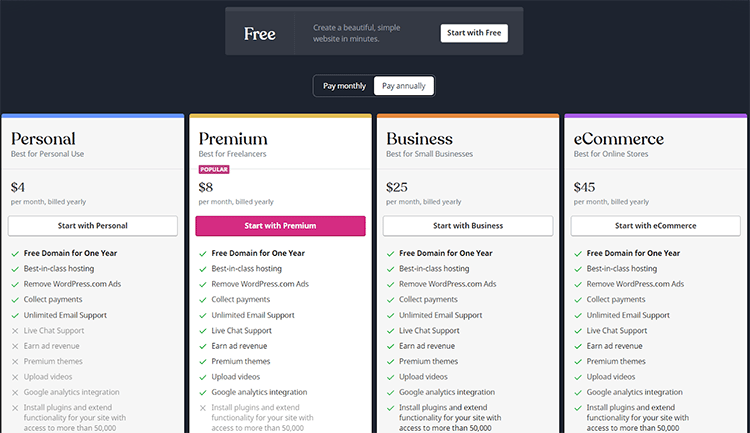Screen dimensions: 750x433
Task: Click Start with Personal button
Action: click(93, 226)
